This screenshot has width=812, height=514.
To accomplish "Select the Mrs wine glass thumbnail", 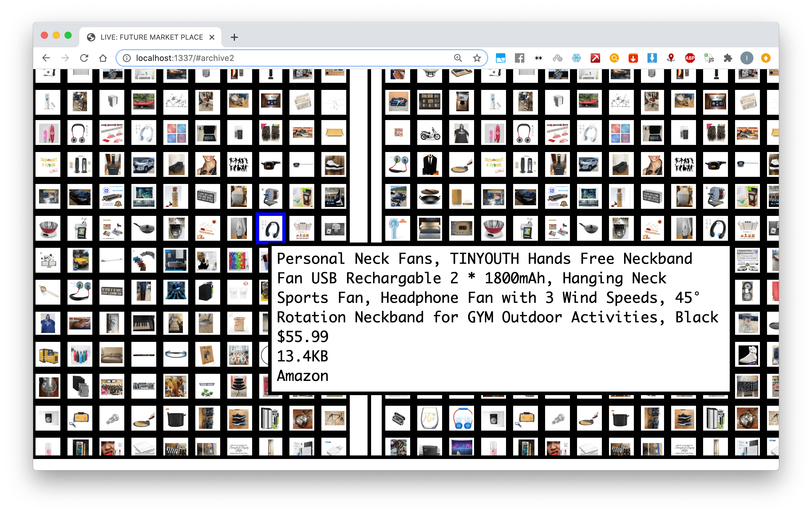I will pyautogui.click(x=430, y=418).
